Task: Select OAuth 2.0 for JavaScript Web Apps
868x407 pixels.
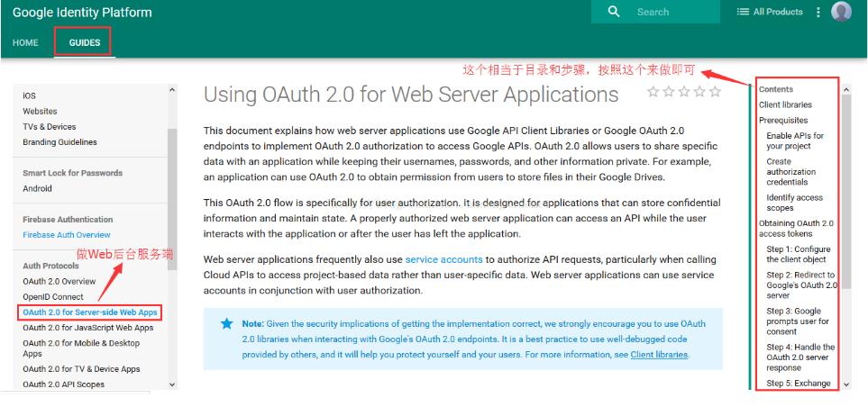Action: tap(88, 328)
